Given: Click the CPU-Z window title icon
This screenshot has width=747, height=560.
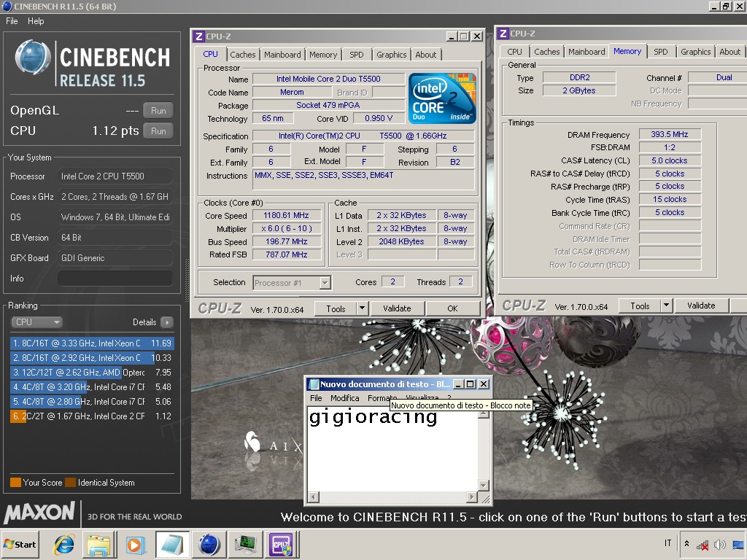Looking at the screenshot, I should point(199,36).
